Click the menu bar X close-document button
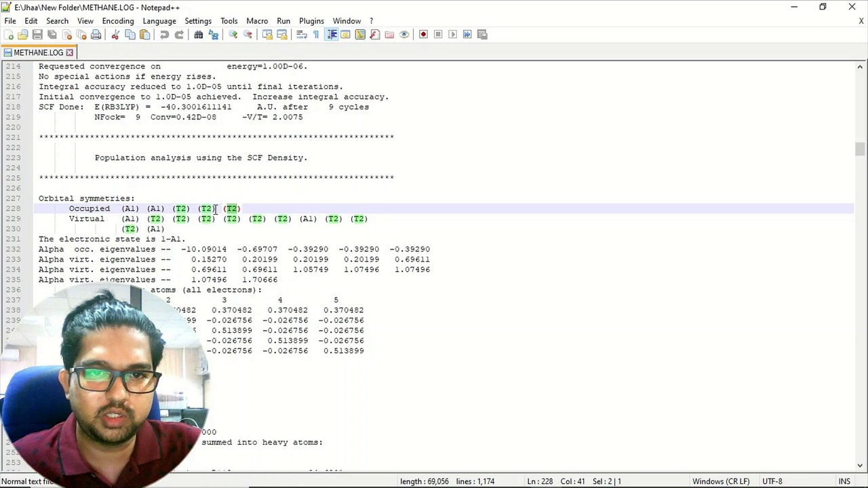868x488 pixels. (x=861, y=21)
